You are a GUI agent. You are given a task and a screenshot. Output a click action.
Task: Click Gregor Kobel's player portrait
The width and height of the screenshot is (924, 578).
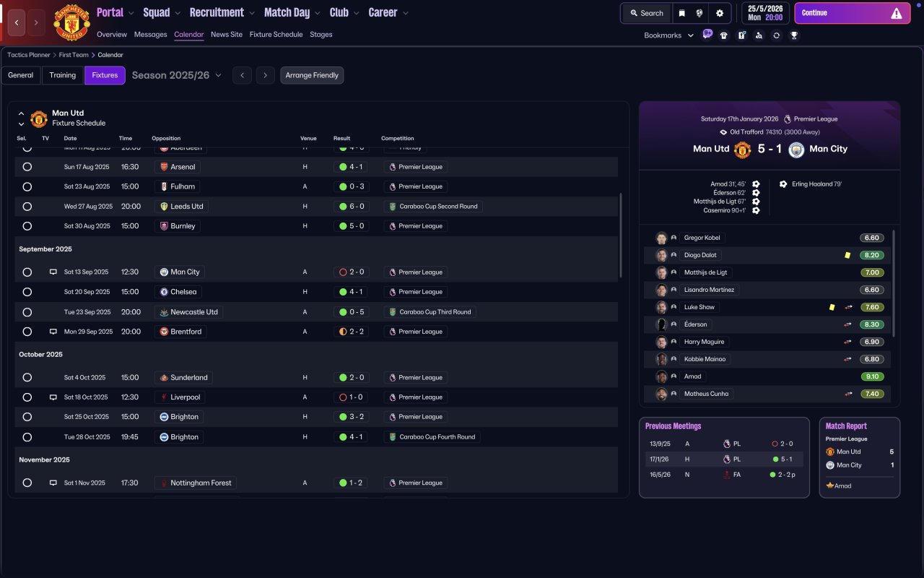click(661, 238)
